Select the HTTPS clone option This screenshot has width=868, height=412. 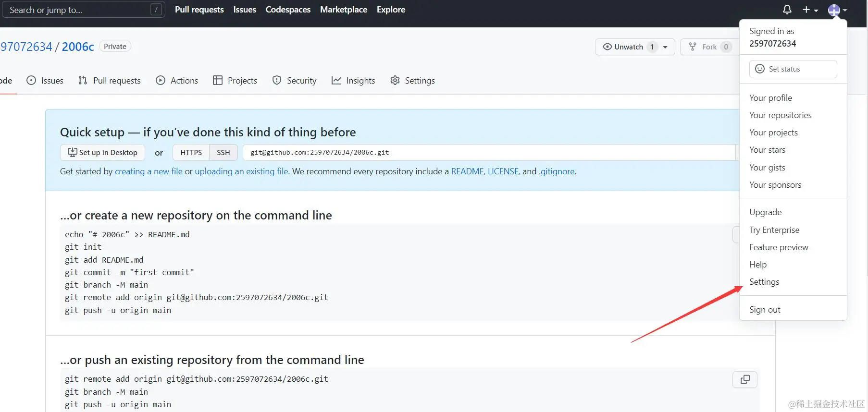191,152
